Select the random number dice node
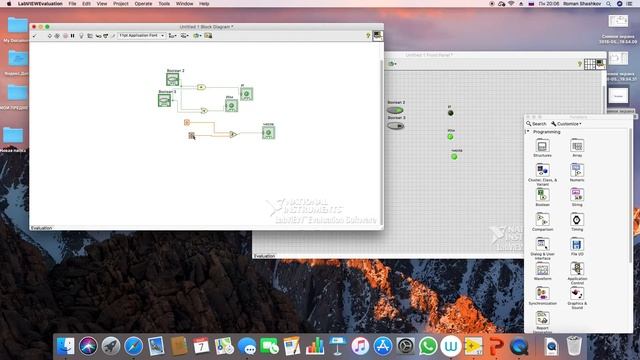 191,135
